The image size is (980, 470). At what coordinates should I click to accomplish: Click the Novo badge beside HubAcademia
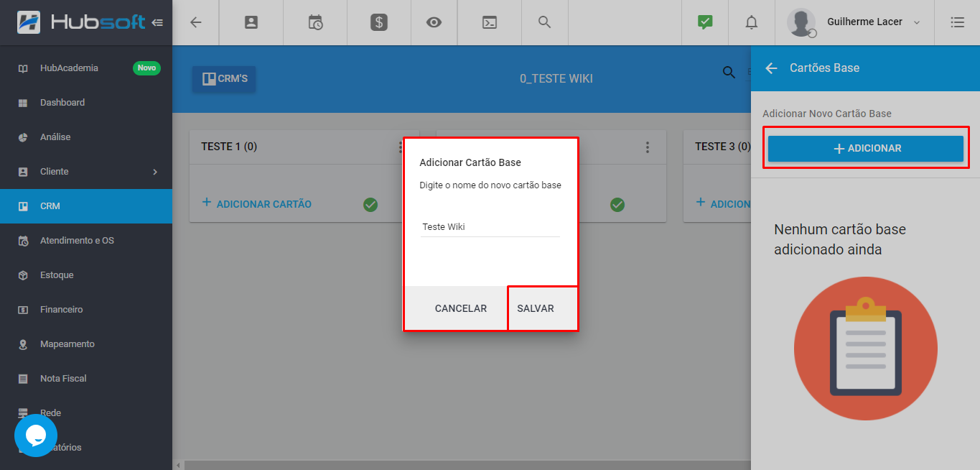tap(146, 68)
